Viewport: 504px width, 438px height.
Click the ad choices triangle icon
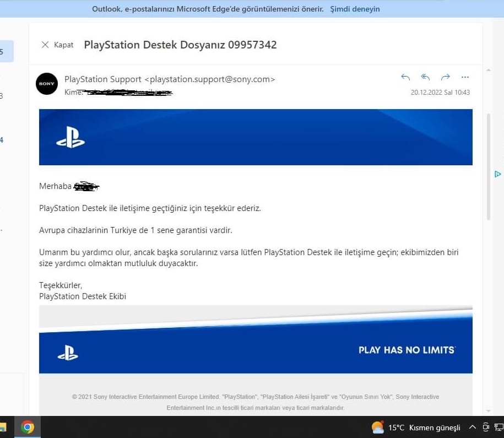(x=497, y=174)
